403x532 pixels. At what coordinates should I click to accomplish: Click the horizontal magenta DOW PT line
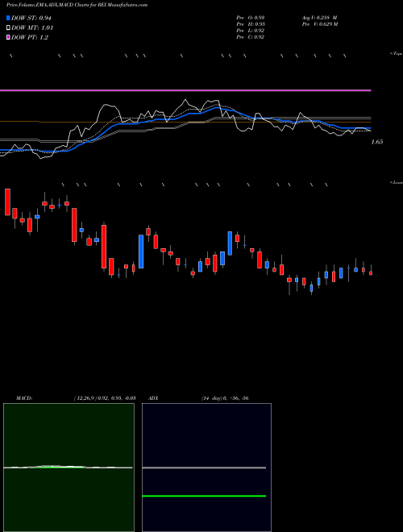(185, 90)
